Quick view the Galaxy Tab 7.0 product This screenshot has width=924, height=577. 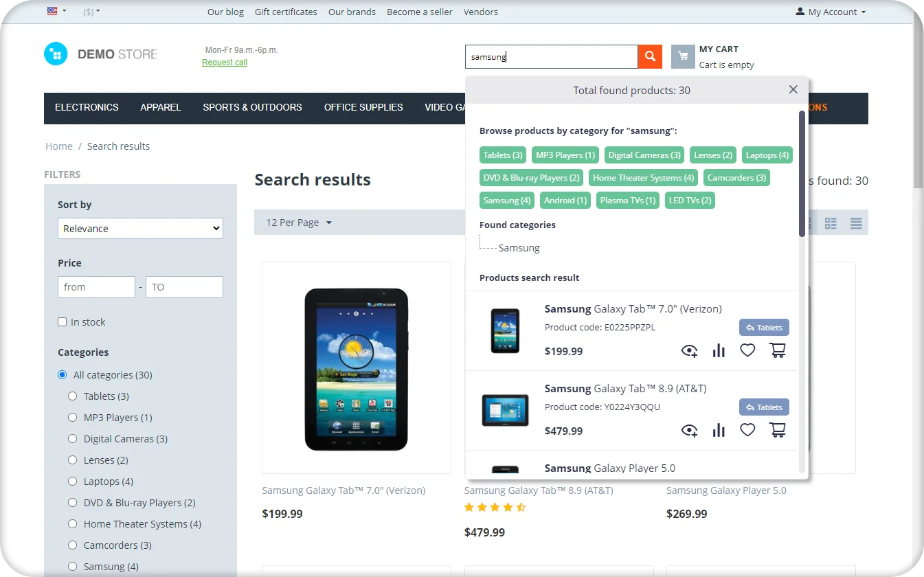coord(689,351)
